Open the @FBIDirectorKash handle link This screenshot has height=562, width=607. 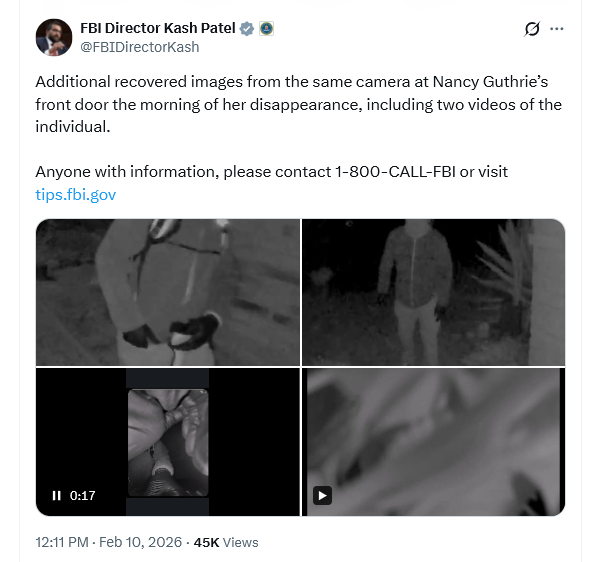click(x=139, y=46)
